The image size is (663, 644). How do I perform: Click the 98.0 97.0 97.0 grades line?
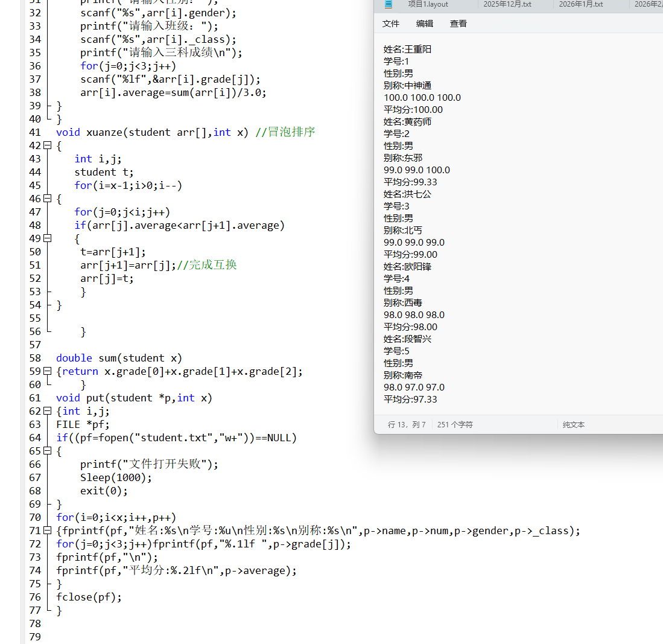click(414, 387)
